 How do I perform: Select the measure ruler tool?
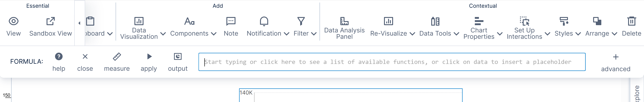click(x=117, y=57)
